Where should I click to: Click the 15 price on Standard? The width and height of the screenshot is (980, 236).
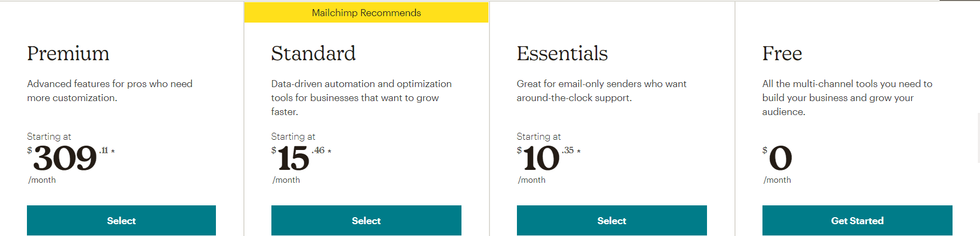click(293, 159)
